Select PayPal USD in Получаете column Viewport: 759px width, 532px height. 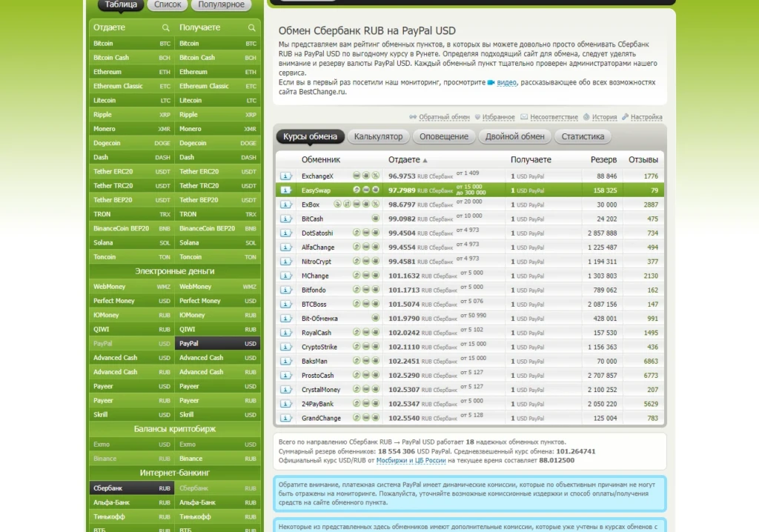tap(217, 344)
